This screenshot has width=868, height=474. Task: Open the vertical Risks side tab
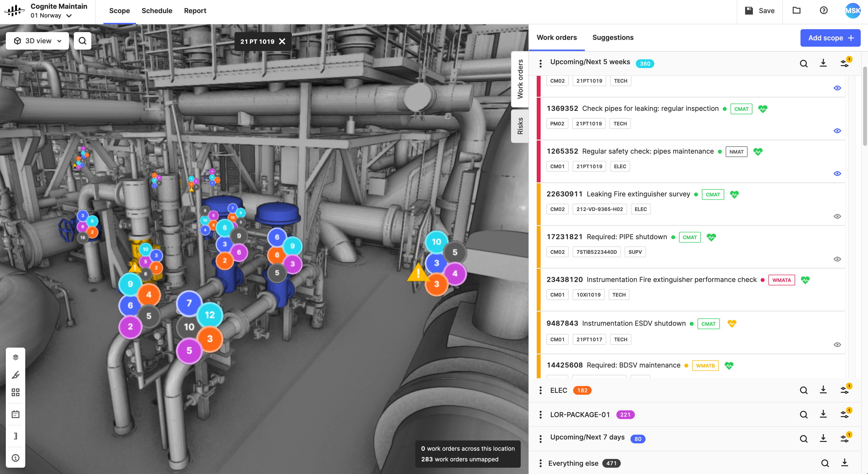(520, 126)
